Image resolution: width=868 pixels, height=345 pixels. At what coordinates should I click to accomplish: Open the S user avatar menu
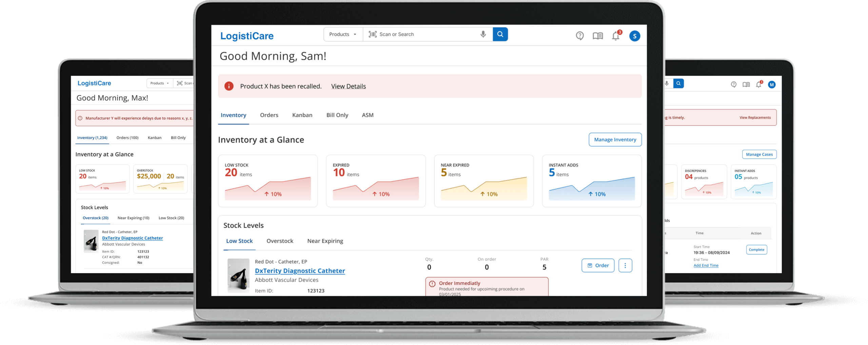[634, 36]
